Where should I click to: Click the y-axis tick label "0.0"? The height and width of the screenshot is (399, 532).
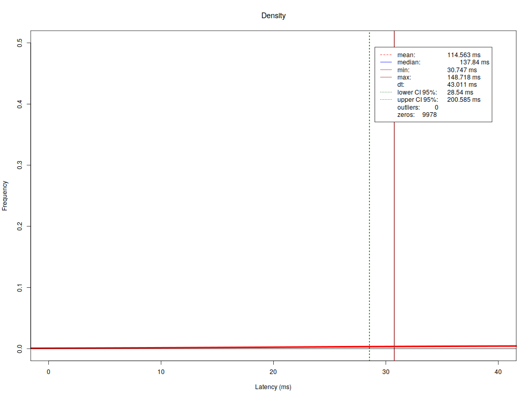[x=20, y=349]
